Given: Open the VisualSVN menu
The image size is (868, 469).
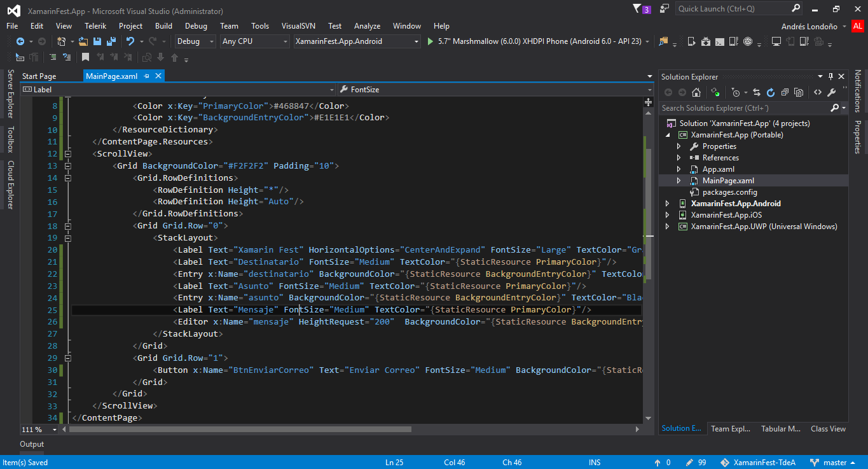Looking at the screenshot, I should (x=299, y=26).
